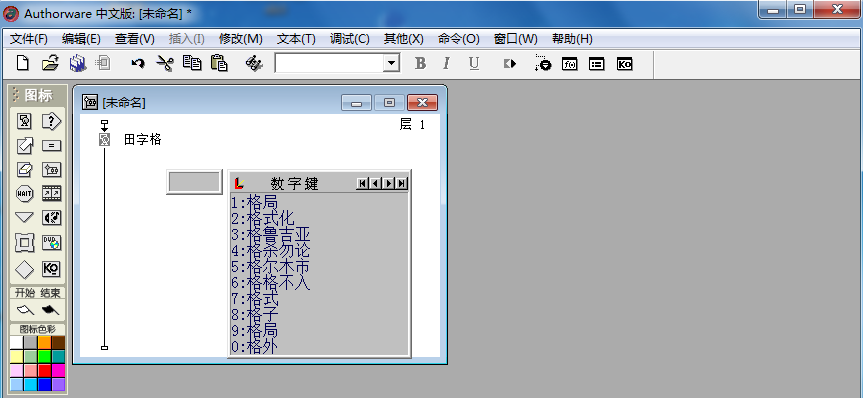Click the white start flag

[25, 310]
